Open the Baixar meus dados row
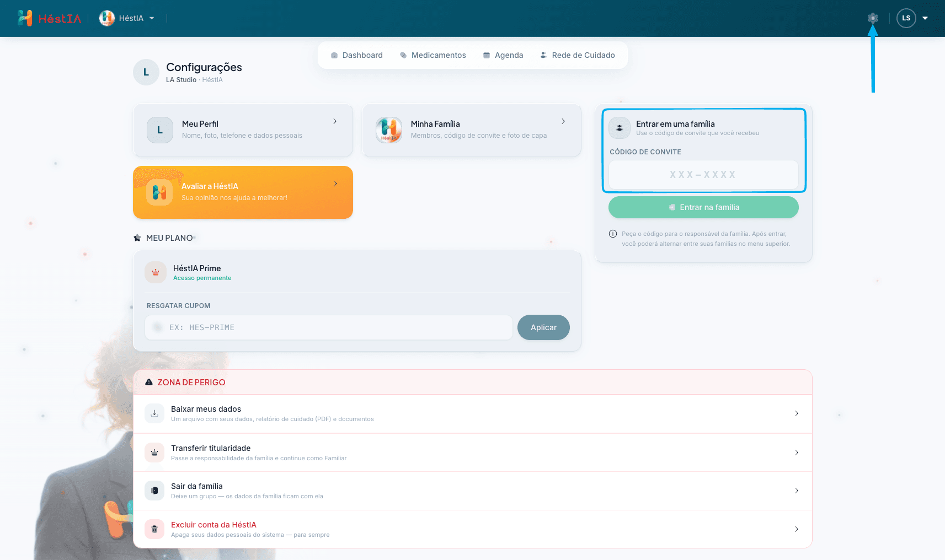This screenshot has height=560, width=945. coord(473,414)
